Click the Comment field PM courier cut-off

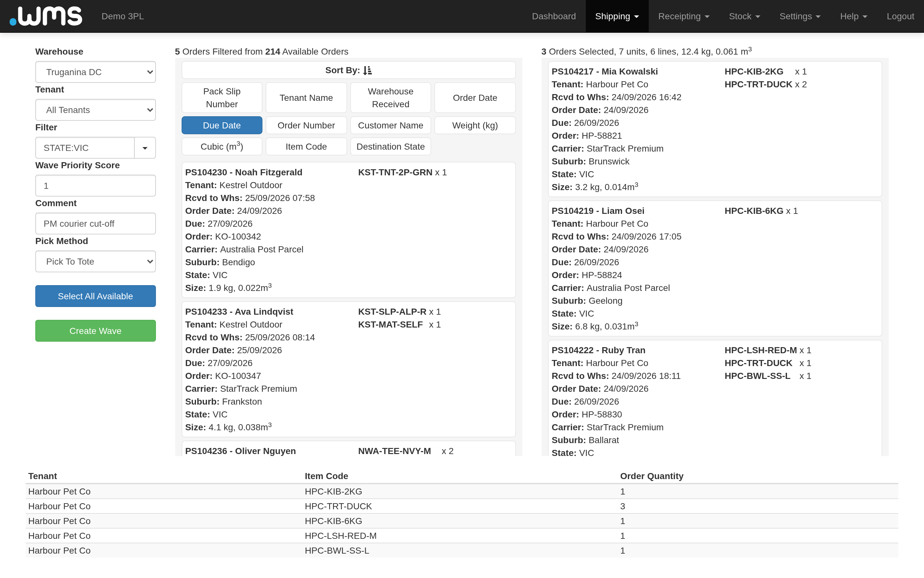(x=96, y=223)
